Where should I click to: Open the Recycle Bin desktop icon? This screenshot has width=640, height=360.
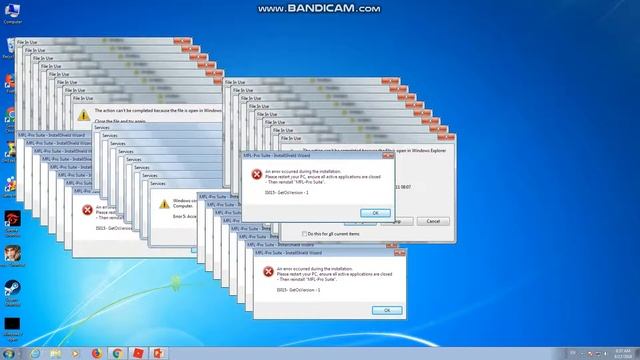9,48
